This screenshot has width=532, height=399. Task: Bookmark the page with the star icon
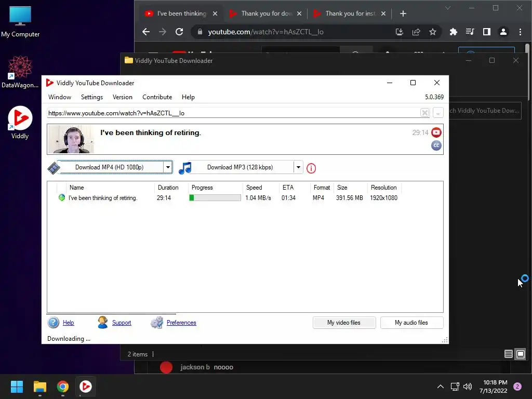433,32
